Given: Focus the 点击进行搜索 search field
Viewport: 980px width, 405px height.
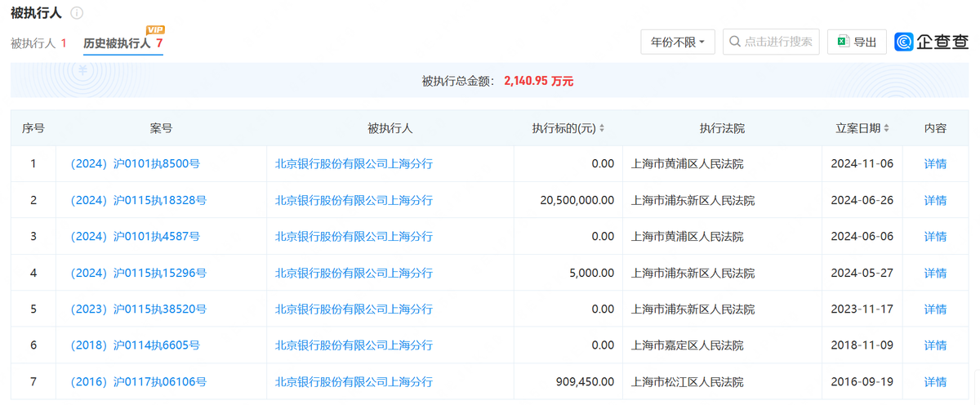Looking at the screenshot, I should [x=771, y=42].
